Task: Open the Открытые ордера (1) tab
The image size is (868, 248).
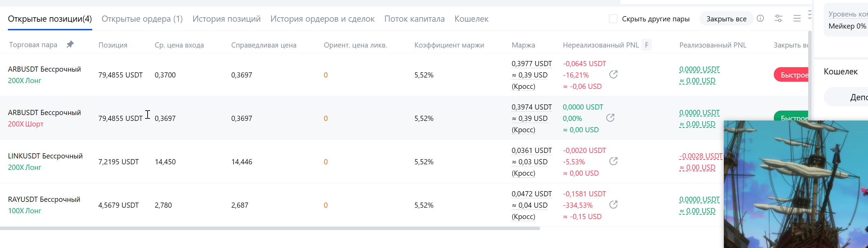Action: pyautogui.click(x=142, y=19)
